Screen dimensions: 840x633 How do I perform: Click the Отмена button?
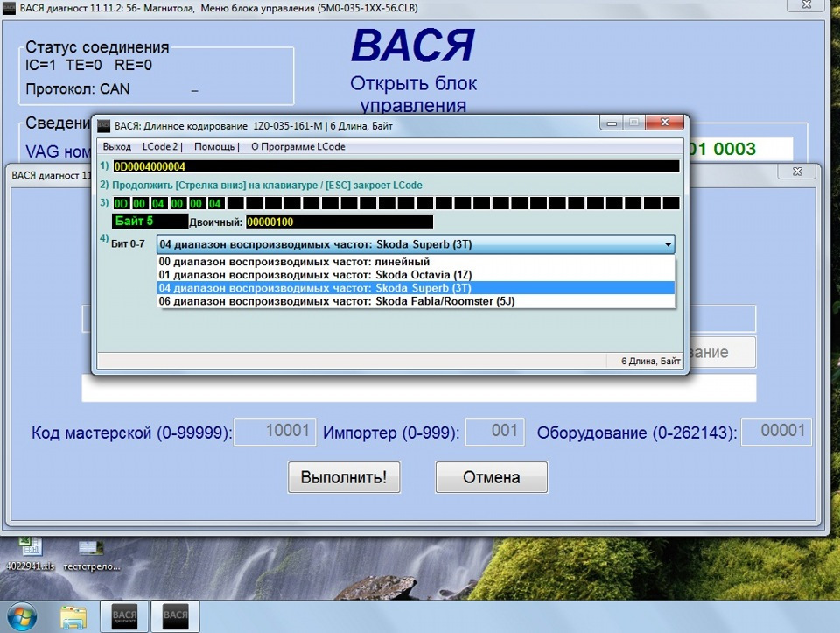tap(491, 477)
